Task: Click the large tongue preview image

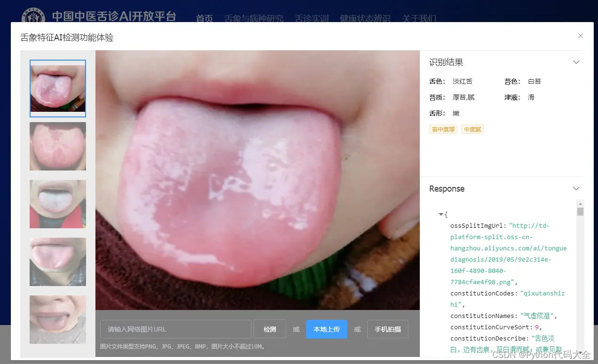Action: point(258,180)
